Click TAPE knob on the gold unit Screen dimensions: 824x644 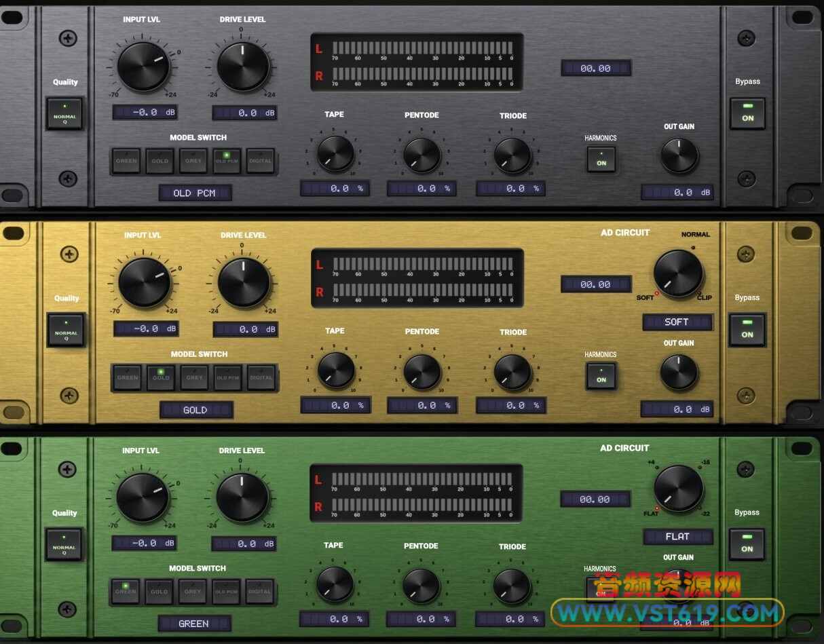click(336, 371)
